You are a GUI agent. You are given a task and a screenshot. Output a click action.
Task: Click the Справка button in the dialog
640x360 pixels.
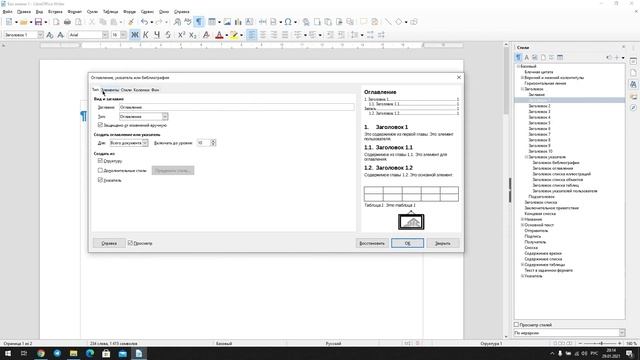click(109, 243)
